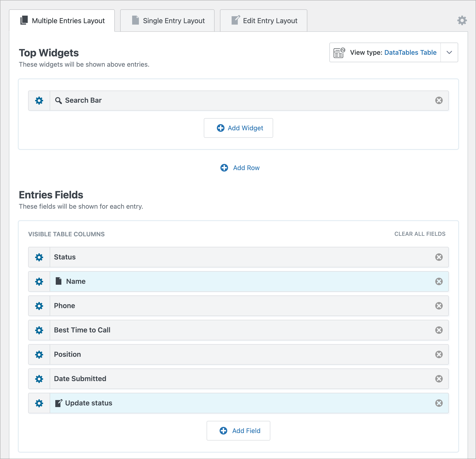The width and height of the screenshot is (476, 459).
Task: Click the pencil icon beside Update status
Action: (x=58, y=403)
